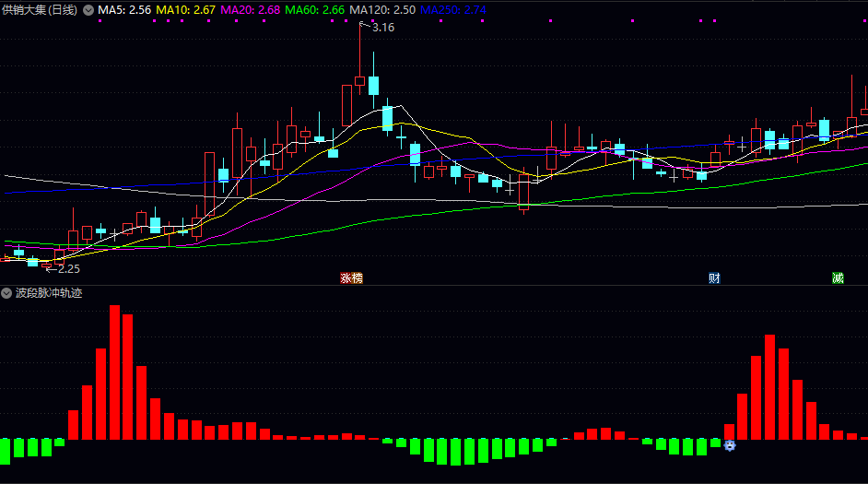Image resolution: width=868 pixels, height=484 pixels.
Task: Click the 减 shareholder reduction marker
Action: [x=839, y=278]
